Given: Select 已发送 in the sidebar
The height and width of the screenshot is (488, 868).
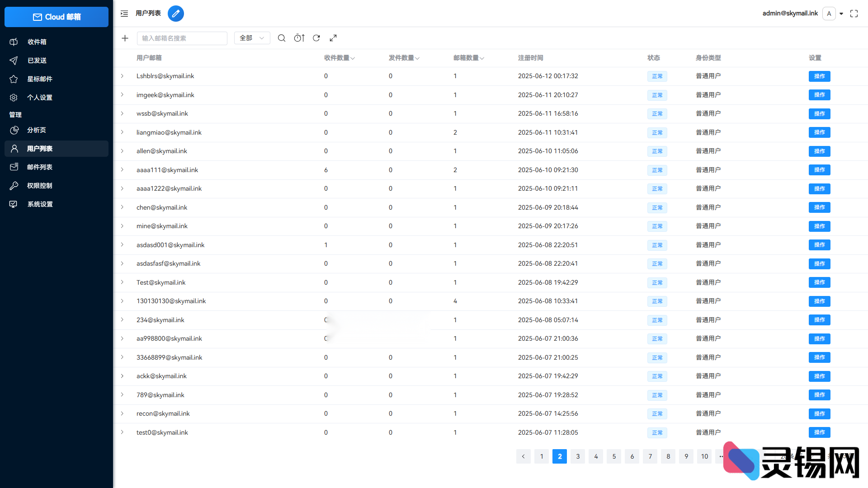Looking at the screenshot, I should [x=37, y=60].
